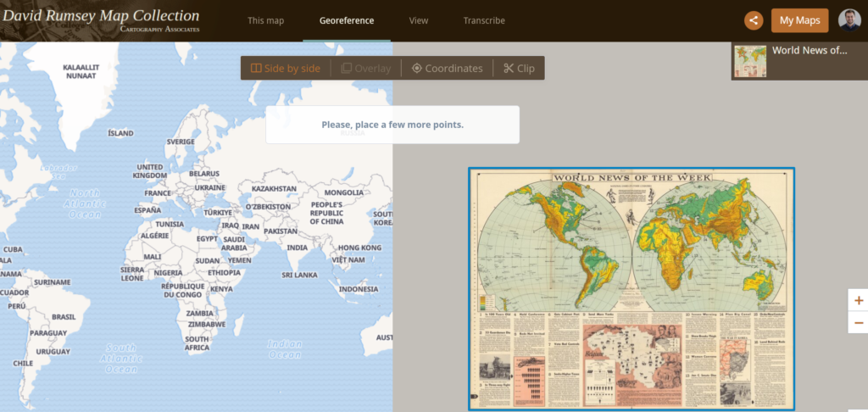Switch to the This map tab
This screenshot has height=412, width=868.
[265, 20]
